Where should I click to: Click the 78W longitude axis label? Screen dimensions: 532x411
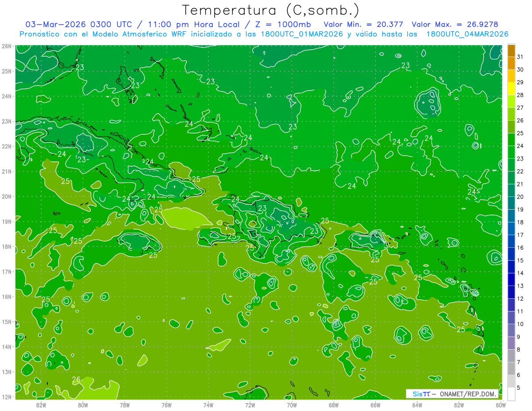pyautogui.click(x=125, y=405)
